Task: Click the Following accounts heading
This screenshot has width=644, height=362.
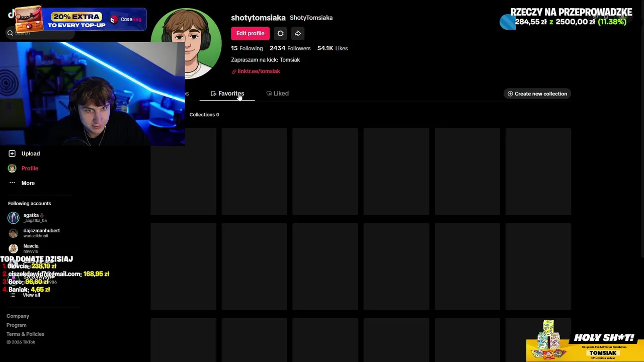Action: point(29,204)
